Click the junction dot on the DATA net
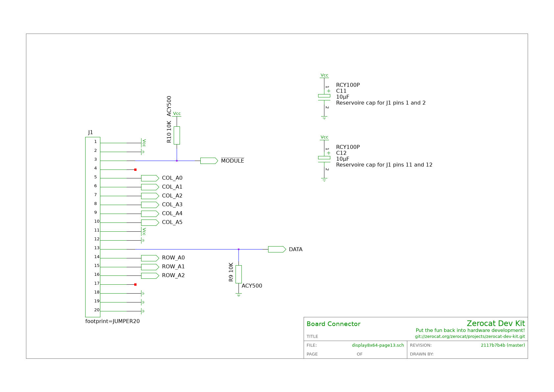The width and height of the screenshot is (554, 392). click(239, 249)
